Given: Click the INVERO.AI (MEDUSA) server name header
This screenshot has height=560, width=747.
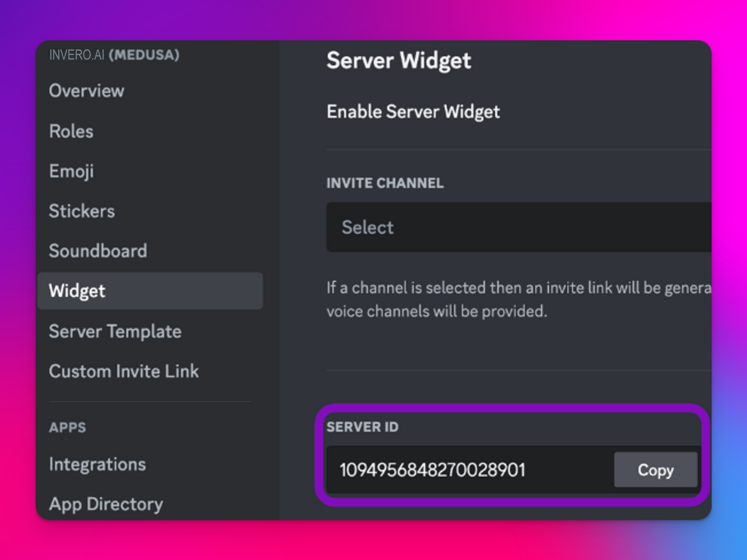Looking at the screenshot, I should coord(114,55).
